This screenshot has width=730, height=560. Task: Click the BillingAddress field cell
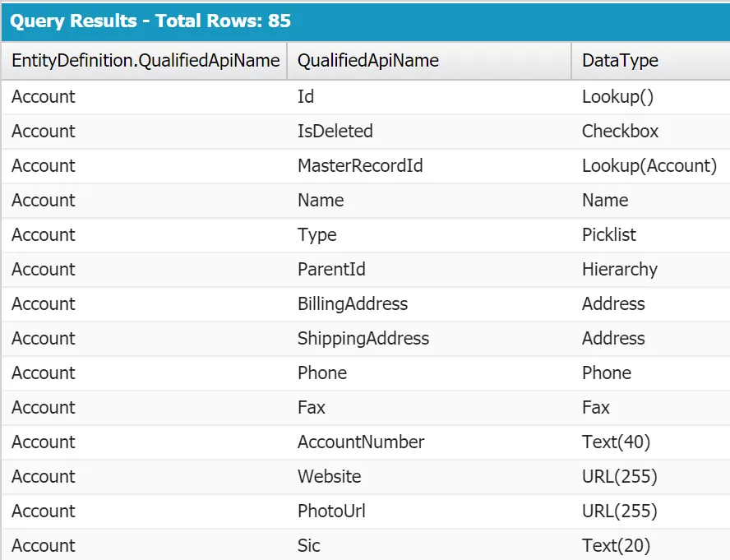(x=352, y=304)
